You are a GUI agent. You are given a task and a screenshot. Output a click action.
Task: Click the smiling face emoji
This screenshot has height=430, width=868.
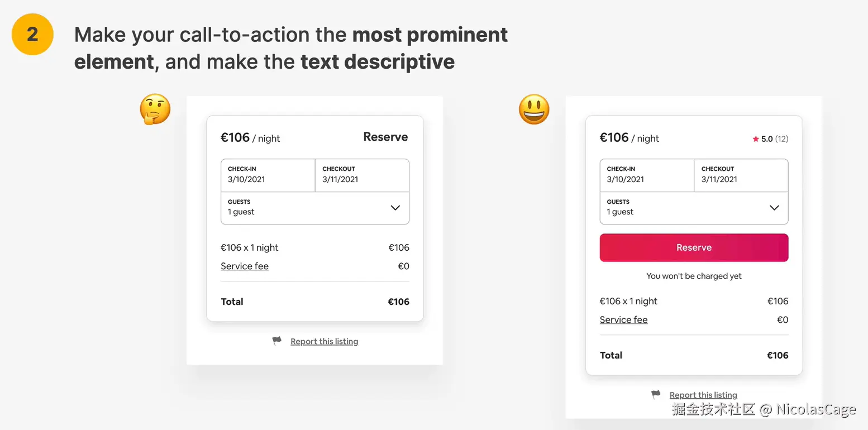coord(534,109)
